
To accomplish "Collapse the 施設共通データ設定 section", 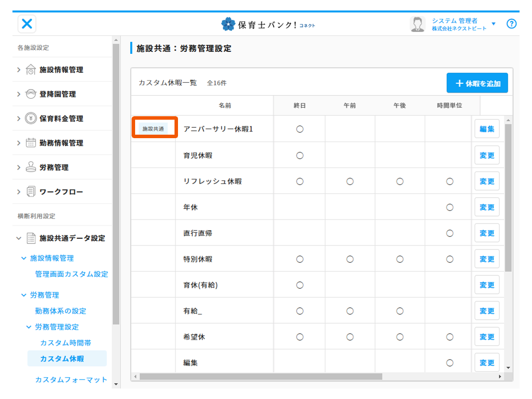I will tap(19, 238).
